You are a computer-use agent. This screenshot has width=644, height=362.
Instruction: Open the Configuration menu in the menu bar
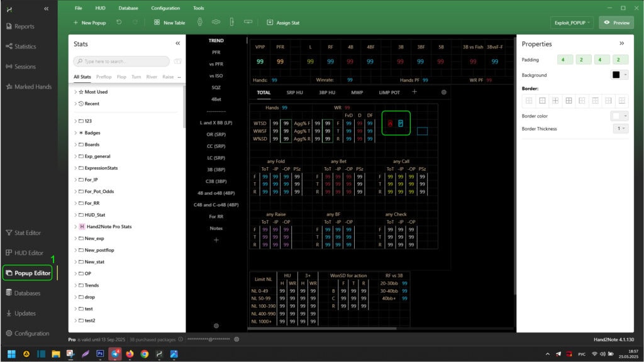(165, 8)
